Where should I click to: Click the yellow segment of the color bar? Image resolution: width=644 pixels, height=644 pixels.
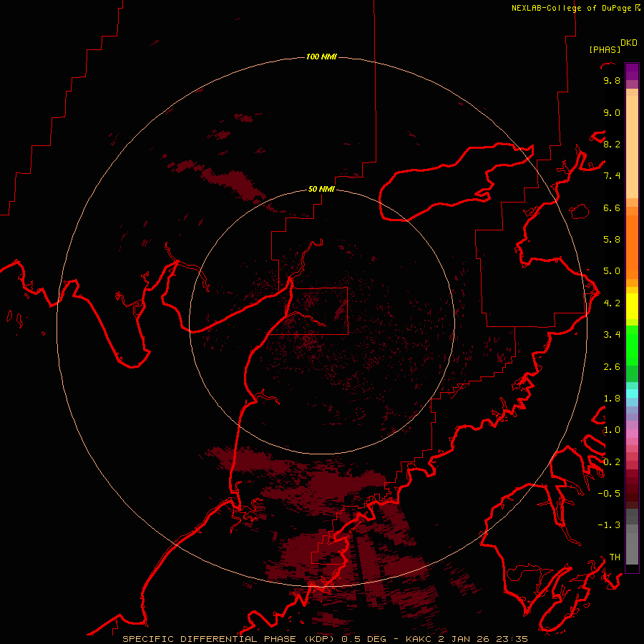[632, 306]
